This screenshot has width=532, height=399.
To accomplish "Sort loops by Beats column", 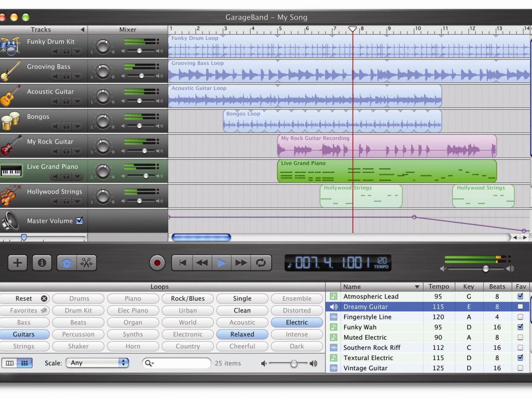I will pos(497,287).
